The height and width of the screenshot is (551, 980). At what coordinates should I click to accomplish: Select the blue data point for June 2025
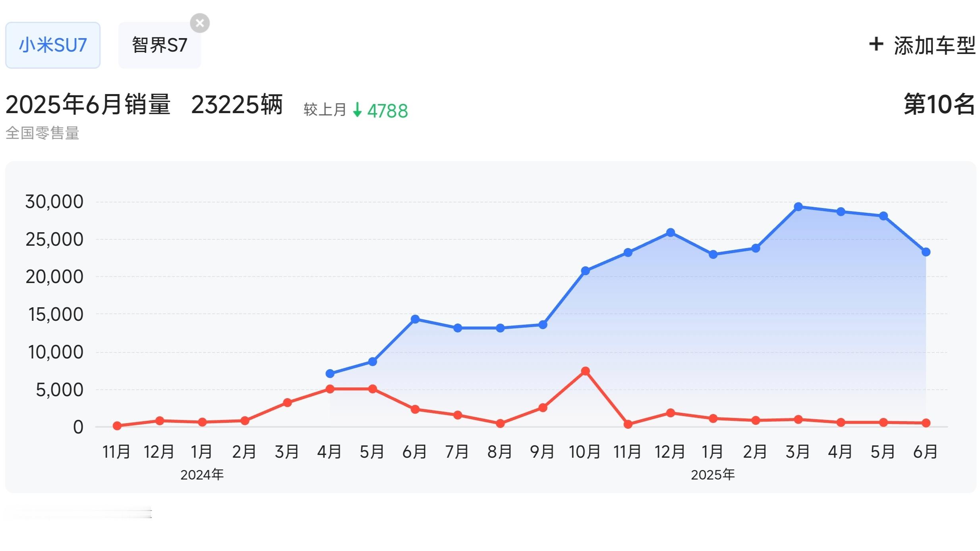click(926, 252)
